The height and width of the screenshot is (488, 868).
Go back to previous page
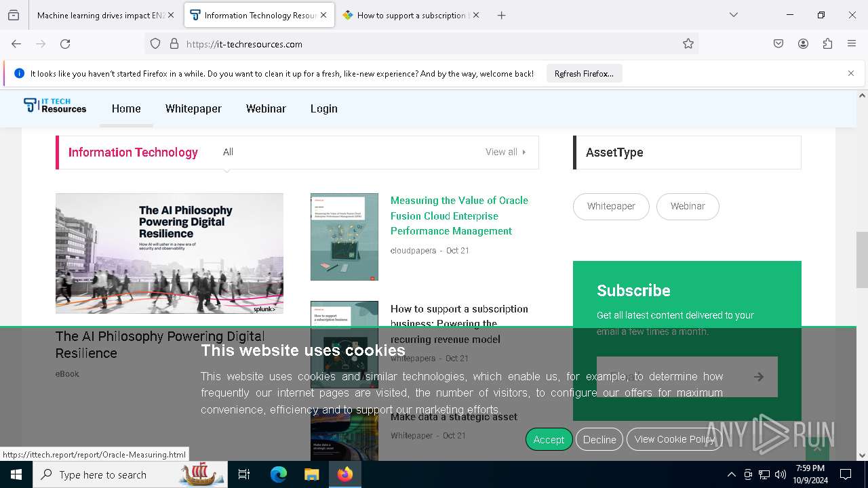16,43
